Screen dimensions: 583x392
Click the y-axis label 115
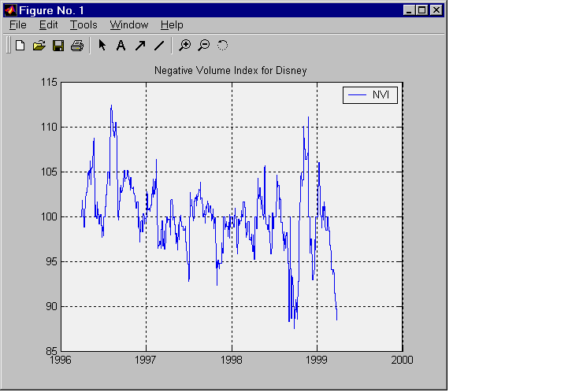pos(50,82)
